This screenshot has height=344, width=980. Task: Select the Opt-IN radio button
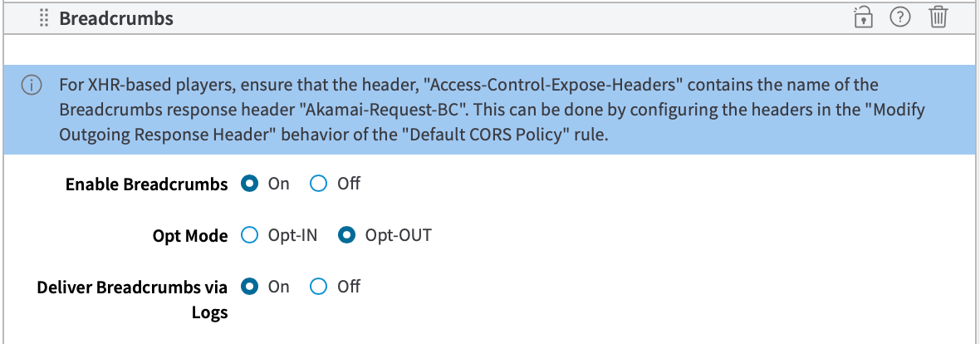coord(249,236)
